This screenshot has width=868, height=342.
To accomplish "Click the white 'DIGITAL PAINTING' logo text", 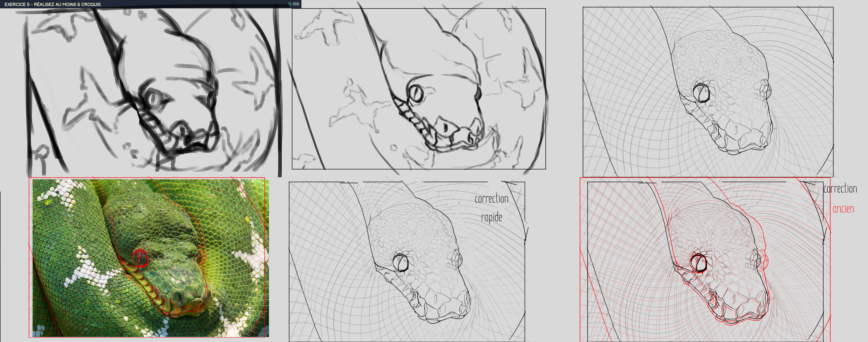I will [296, 4].
